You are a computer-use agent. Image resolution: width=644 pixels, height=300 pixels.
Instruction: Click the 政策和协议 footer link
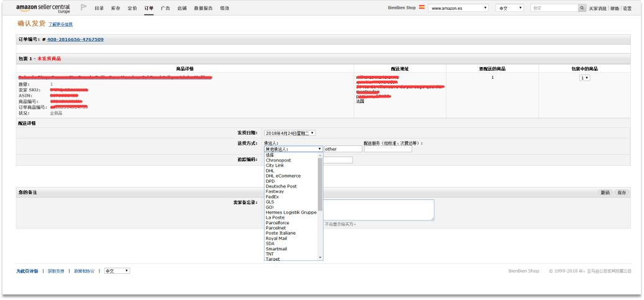84,271
